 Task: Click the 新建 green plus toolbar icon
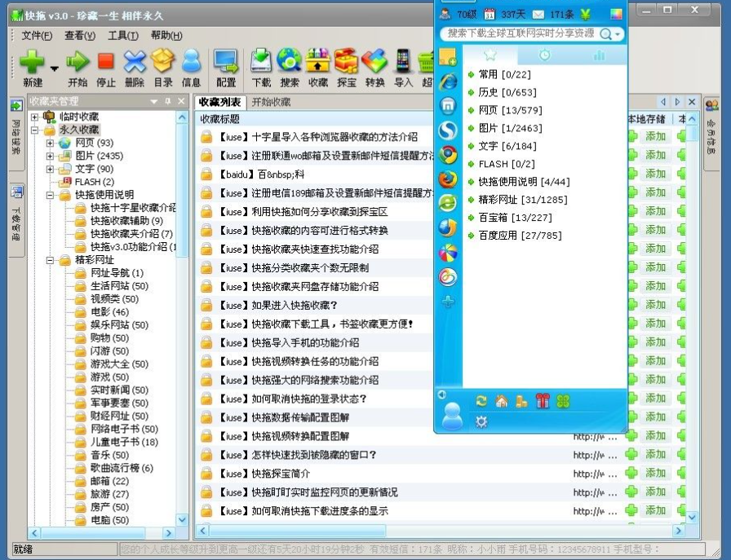click(x=32, y=62)
